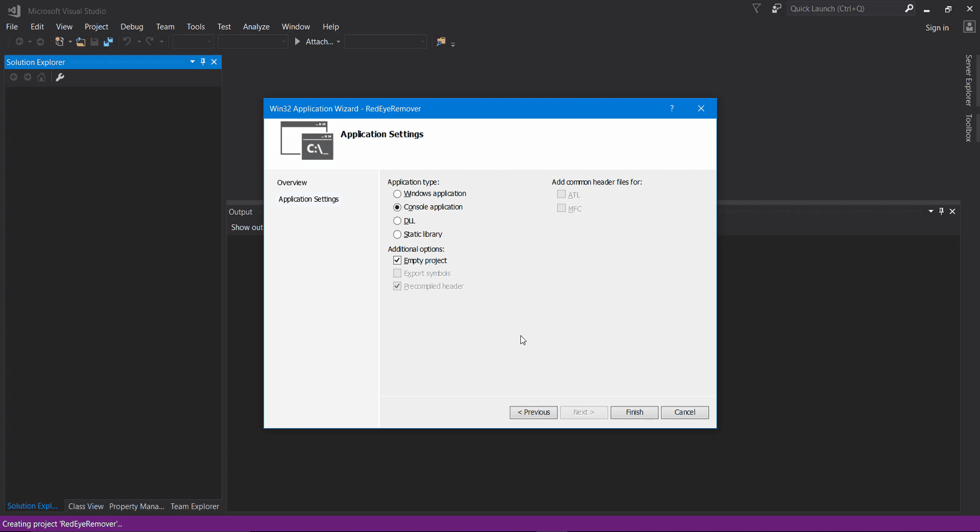Click the New Project toolbar icon
This screenshot has height=532, width=980.
pos(59,41)
